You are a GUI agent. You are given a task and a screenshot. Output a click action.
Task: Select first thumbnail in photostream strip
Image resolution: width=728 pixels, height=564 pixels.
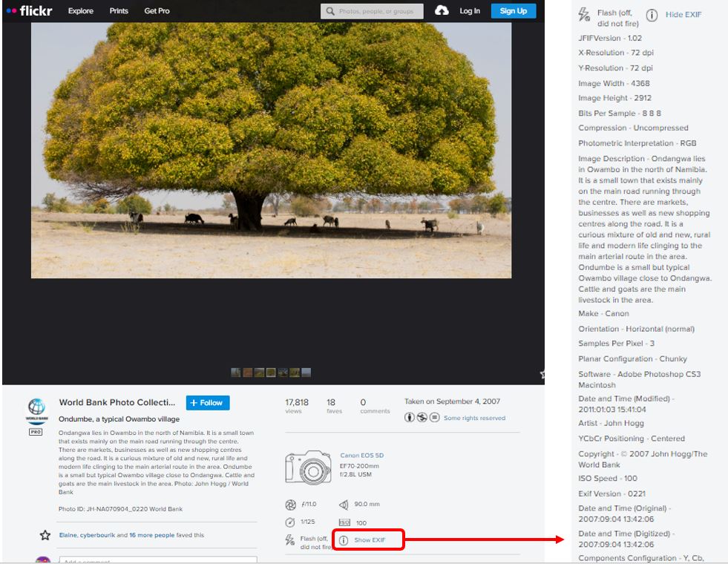235,373
